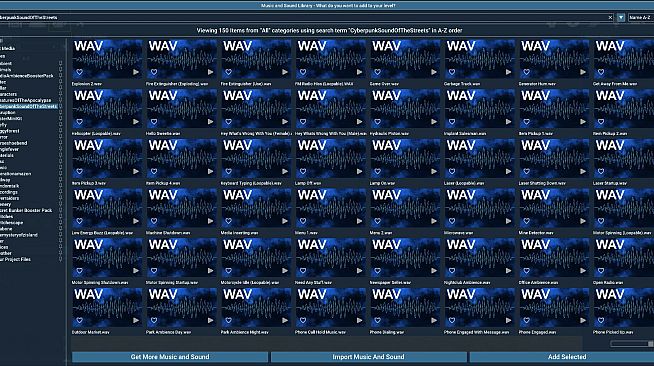
Task: Play Nightclub Ambience.wav preview
Action: 508,271
